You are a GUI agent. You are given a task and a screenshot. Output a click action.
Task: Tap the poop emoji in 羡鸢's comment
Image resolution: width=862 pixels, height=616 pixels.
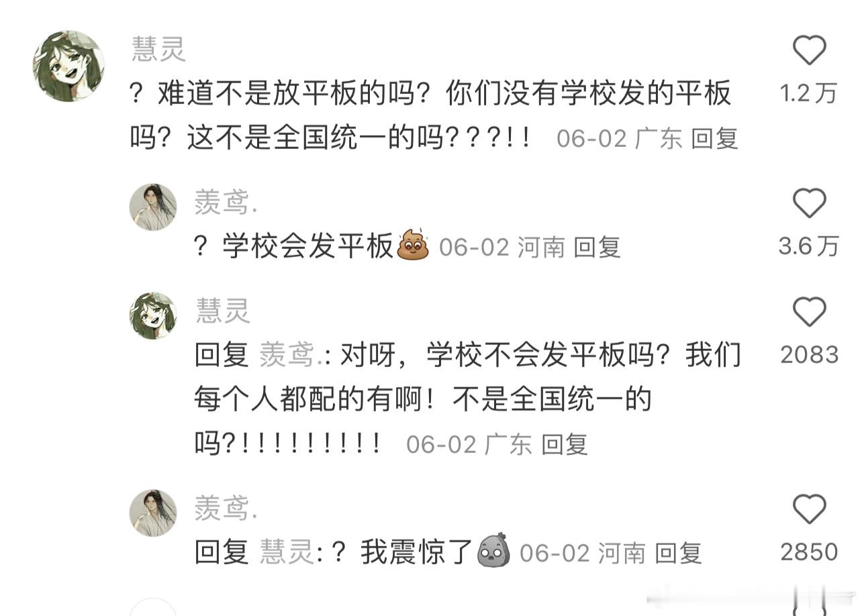pyautogui.click(x=413, y=246)
